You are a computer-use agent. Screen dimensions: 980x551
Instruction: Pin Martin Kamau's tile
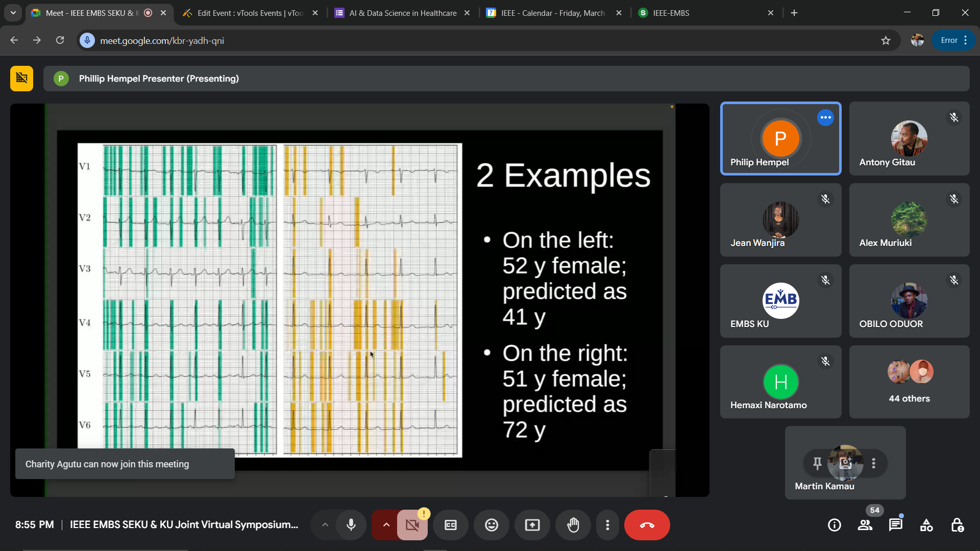[x=817, y=463]
